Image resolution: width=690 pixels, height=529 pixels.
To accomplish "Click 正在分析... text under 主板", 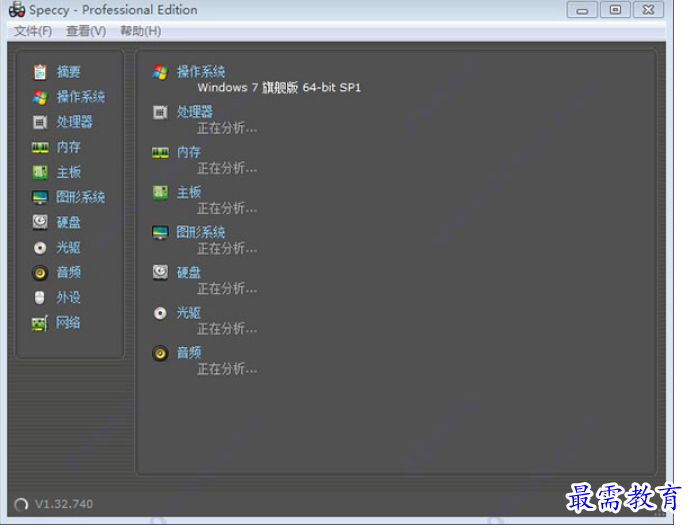I will (227, 208).
